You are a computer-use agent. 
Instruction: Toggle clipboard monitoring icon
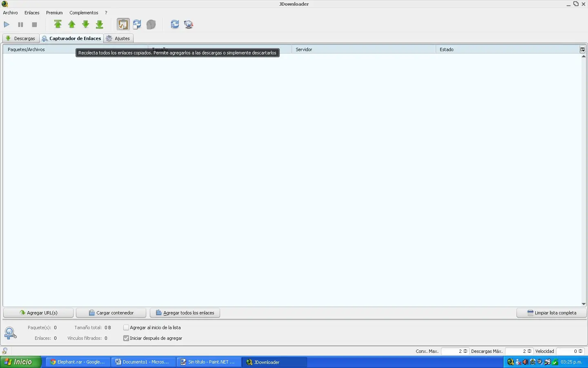click(123, 25)
